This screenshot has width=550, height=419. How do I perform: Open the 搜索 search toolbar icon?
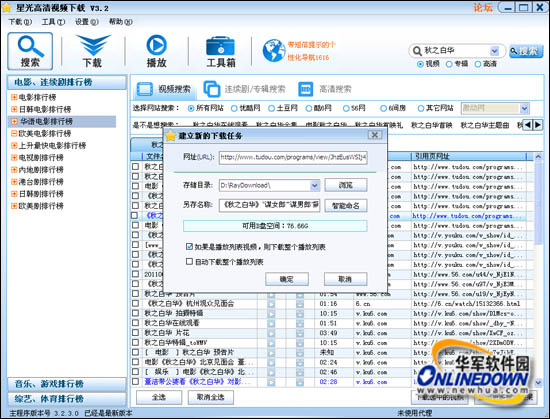pyautogui.click(x=30, y=51)
